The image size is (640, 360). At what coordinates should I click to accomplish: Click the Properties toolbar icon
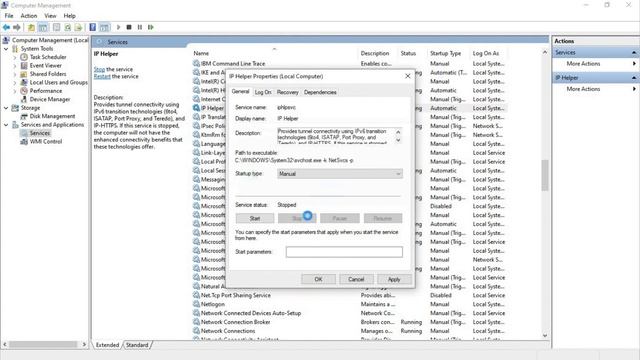56,27
